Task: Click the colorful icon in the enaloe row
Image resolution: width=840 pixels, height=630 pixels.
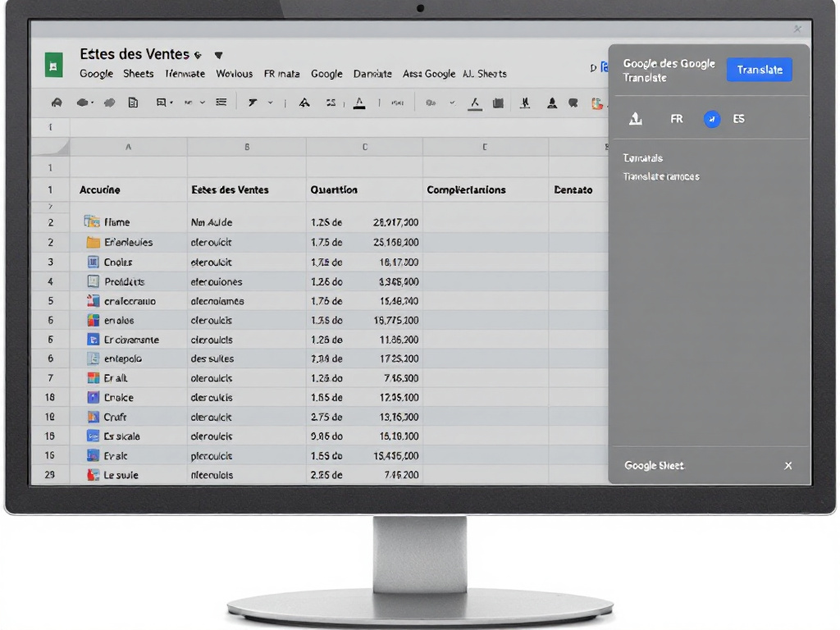Action: pos(94,320)
